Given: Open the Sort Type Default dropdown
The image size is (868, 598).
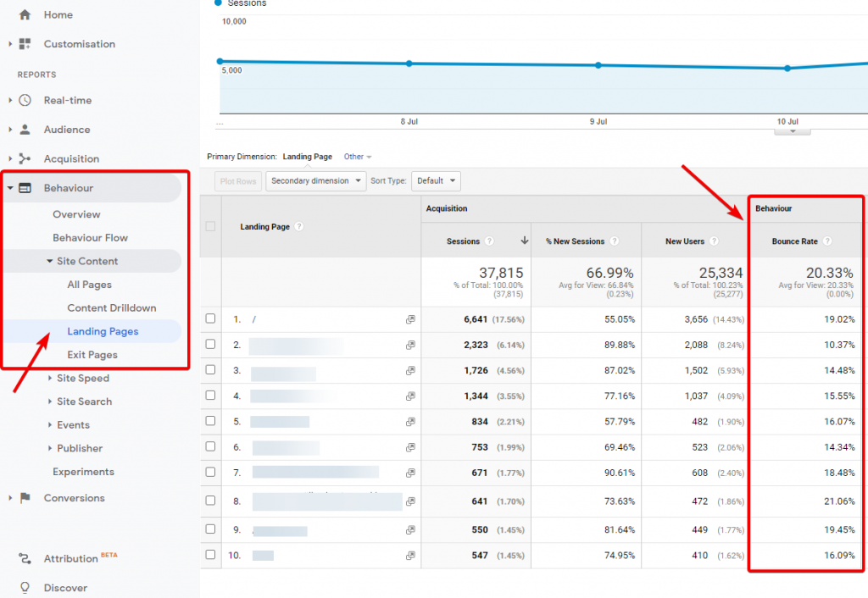Looking at the screenshot, I should pyautogui.click(x=436, y=180).
